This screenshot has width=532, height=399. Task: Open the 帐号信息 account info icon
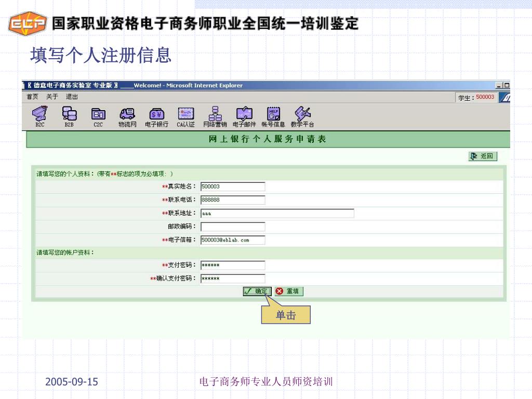point(273,116)
